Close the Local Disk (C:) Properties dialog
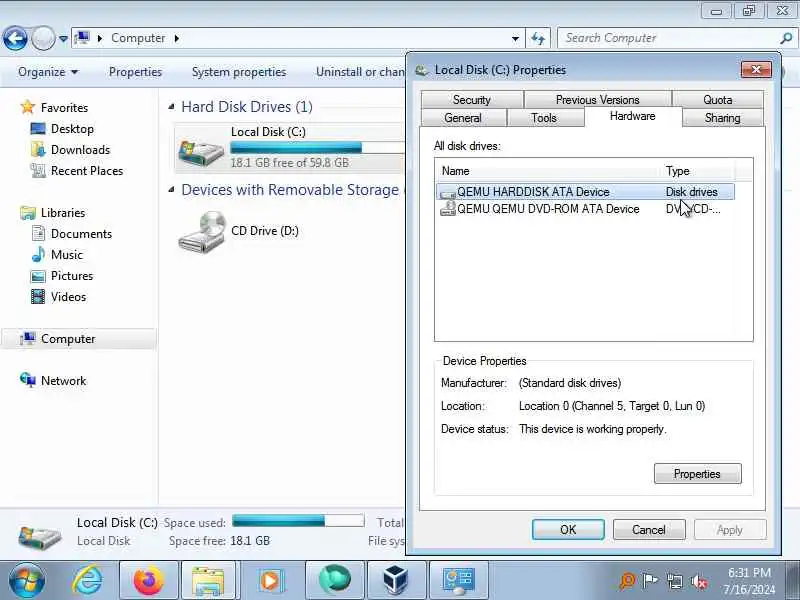The height and width of the screenshot is (600, 800). click(756, 70)
